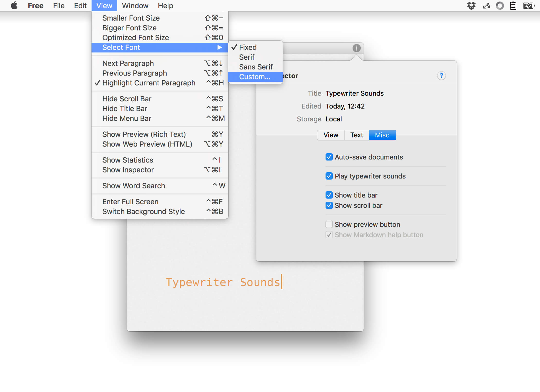This screenshot has height=392, width=540.
Task: Select Custom font option from submenu
Action: (255, 76)
